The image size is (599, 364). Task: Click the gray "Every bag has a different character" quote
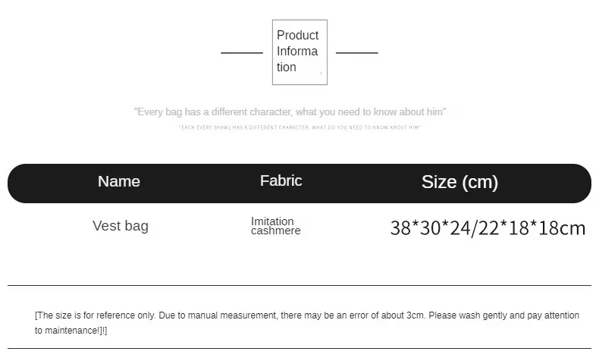tap(290, 112)
